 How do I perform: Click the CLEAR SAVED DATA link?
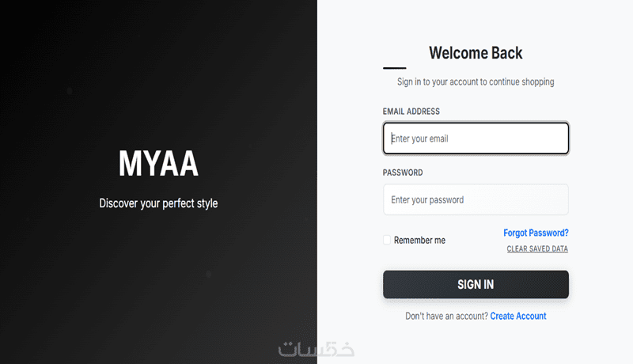coord(537,249)
